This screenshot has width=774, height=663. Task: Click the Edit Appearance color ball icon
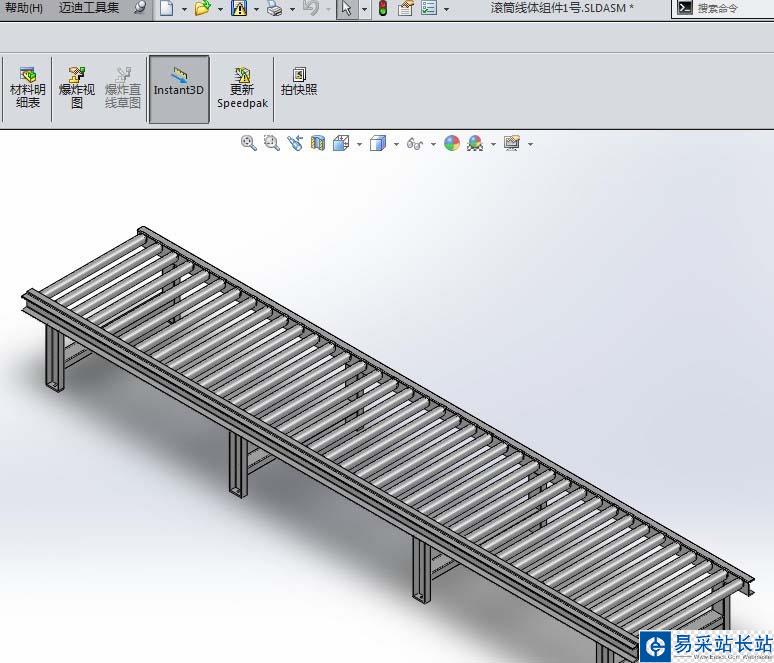tap(452, 143)
